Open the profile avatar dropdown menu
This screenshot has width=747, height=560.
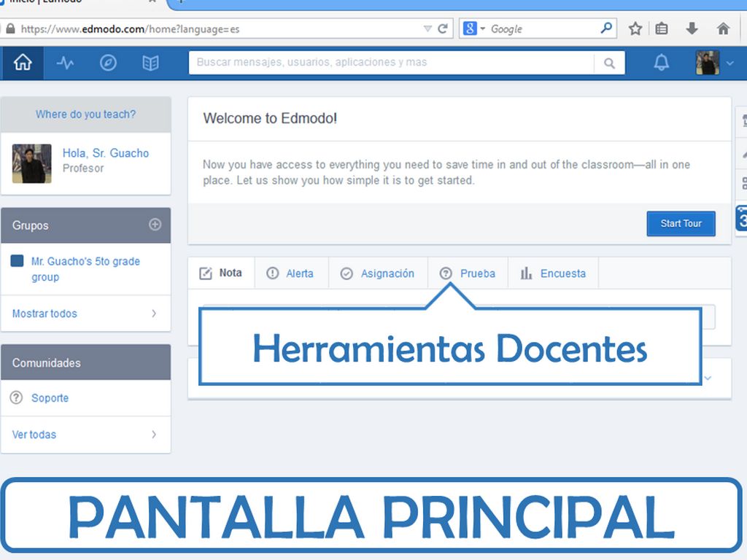pos(715,63)
